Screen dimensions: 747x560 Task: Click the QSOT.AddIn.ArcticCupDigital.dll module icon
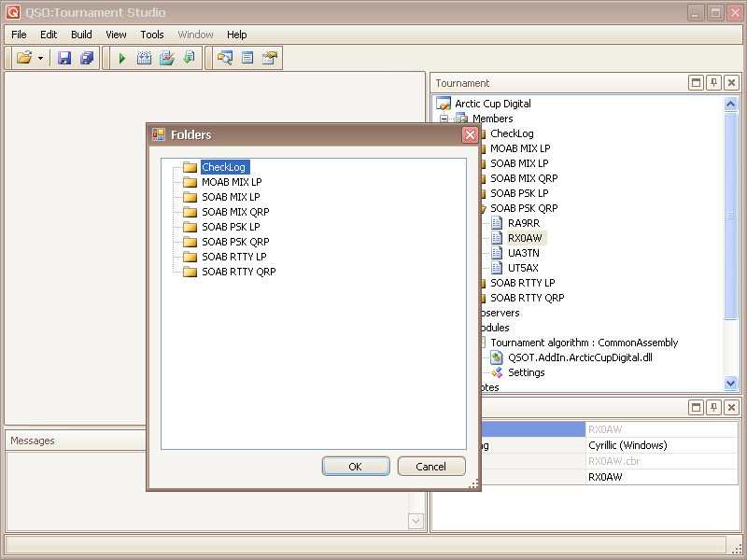click(498, 357)
